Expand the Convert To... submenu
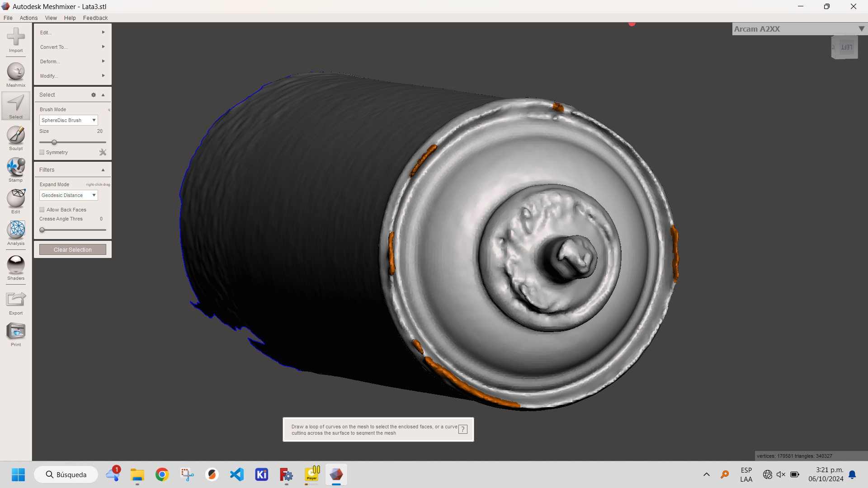868x488 pixels. (x=72, y=47)
